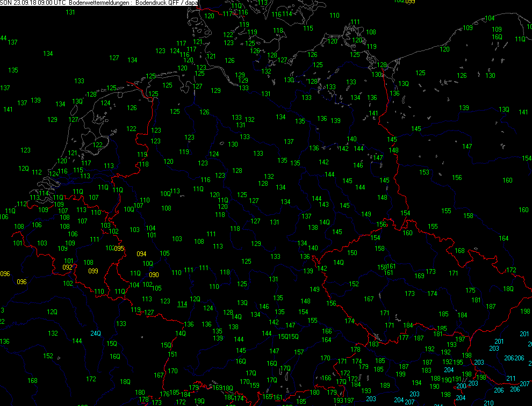Select the green 194 pressure value
This screenshot has height=406, width=532.
click(416, 383)
